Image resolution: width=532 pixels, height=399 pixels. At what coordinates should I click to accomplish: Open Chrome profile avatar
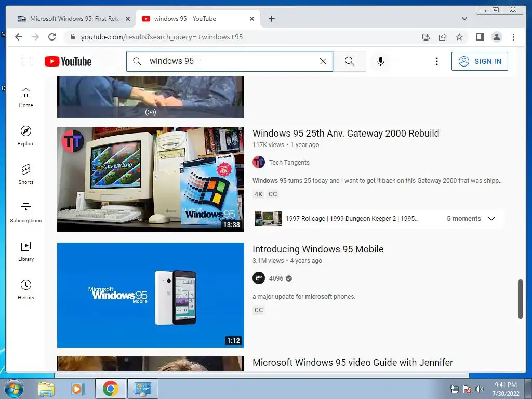[x=496, y=37]
